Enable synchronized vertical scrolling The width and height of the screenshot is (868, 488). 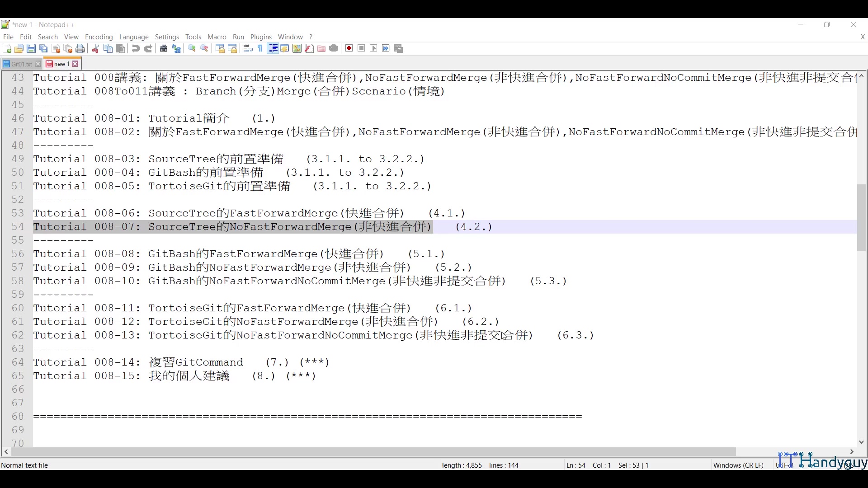point(219,48)
